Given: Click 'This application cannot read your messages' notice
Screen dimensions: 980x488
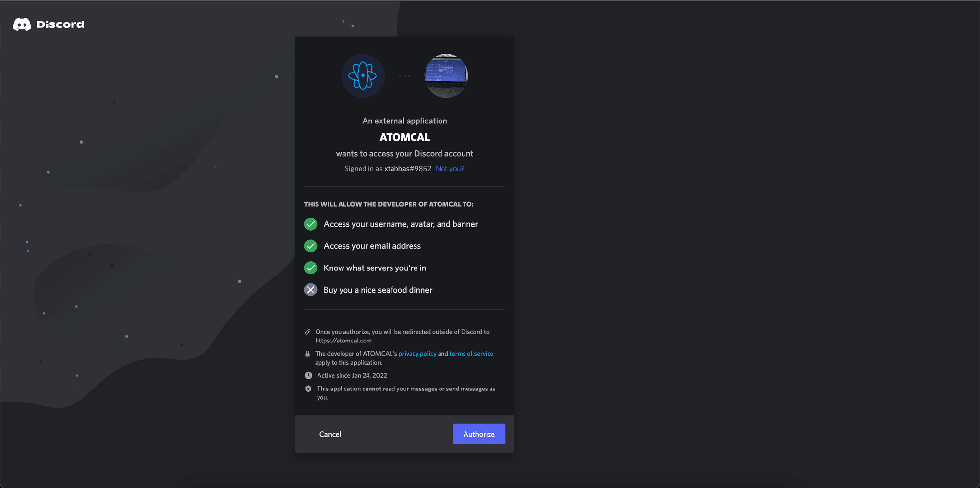Looking at the screenshot, I should pos(406,393).
